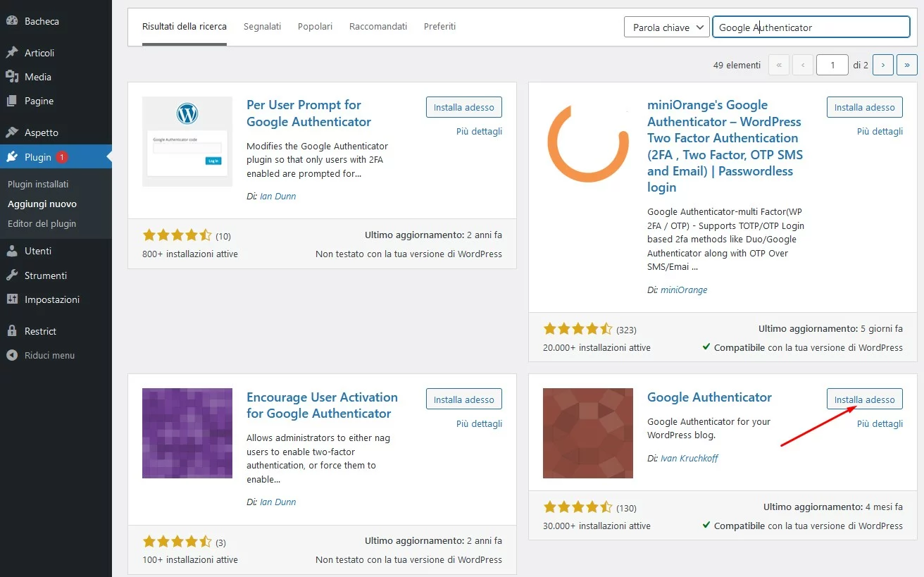Open Plugin installati submenu item
Viewport: 924px width, 577px height.
click(x=38, y=184)
